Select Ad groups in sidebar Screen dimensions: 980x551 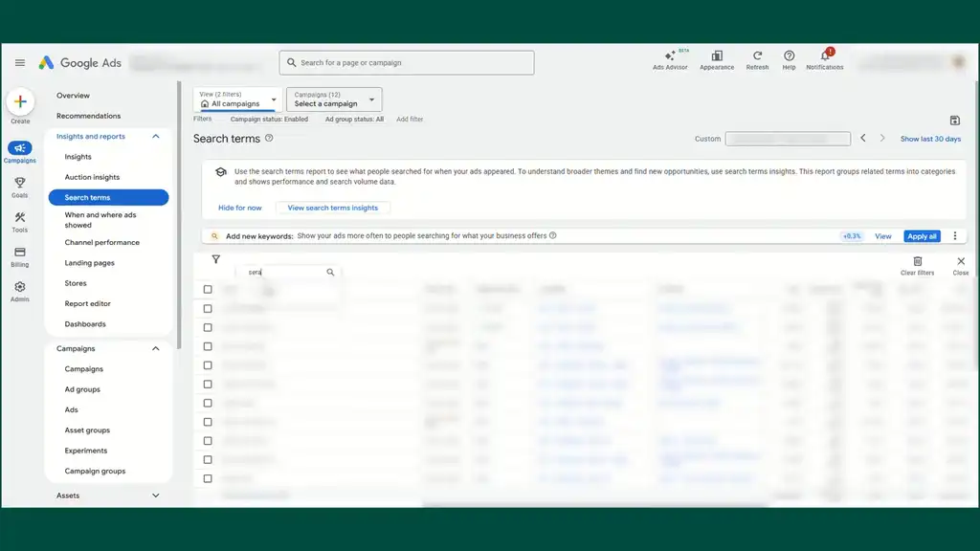[82, 389]
